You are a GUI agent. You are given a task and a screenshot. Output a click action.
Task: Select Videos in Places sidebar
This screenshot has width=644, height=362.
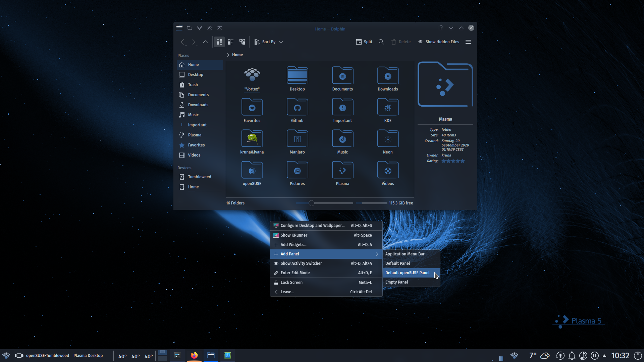[x=200, y=155]
